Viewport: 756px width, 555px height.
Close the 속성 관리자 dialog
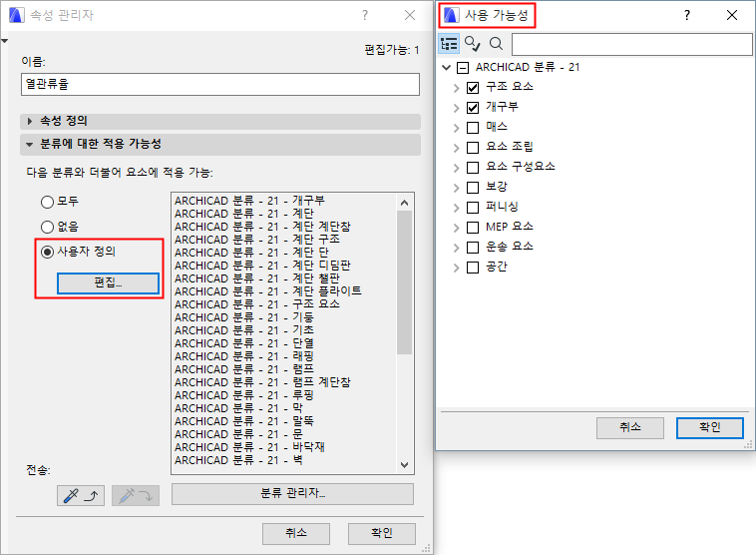(x=410, y=15)
